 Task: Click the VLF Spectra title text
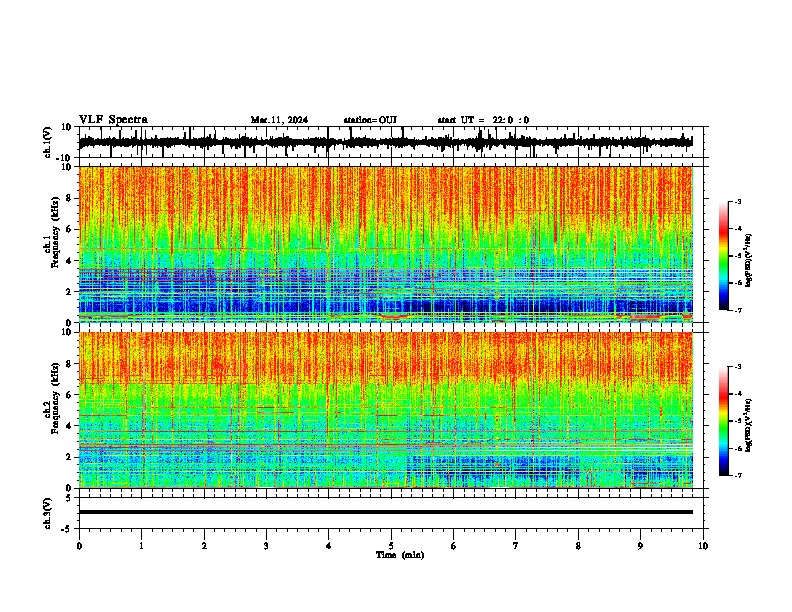(113, 120)
